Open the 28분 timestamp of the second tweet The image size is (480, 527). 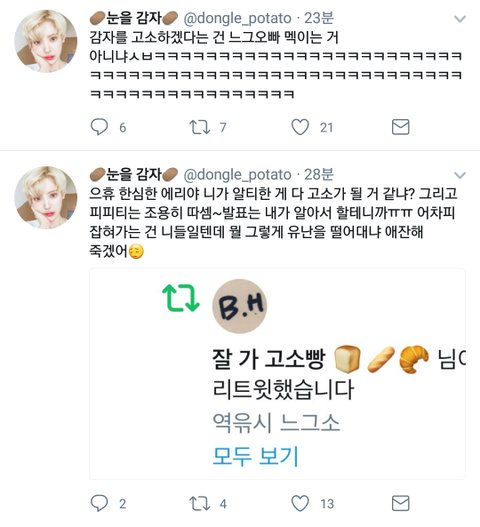click(319, 174)
